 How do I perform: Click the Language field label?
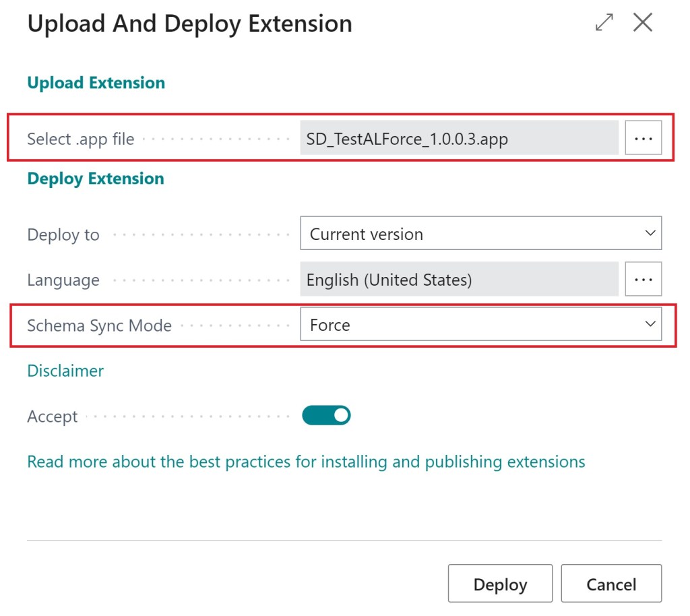click(x=63, y=280)
